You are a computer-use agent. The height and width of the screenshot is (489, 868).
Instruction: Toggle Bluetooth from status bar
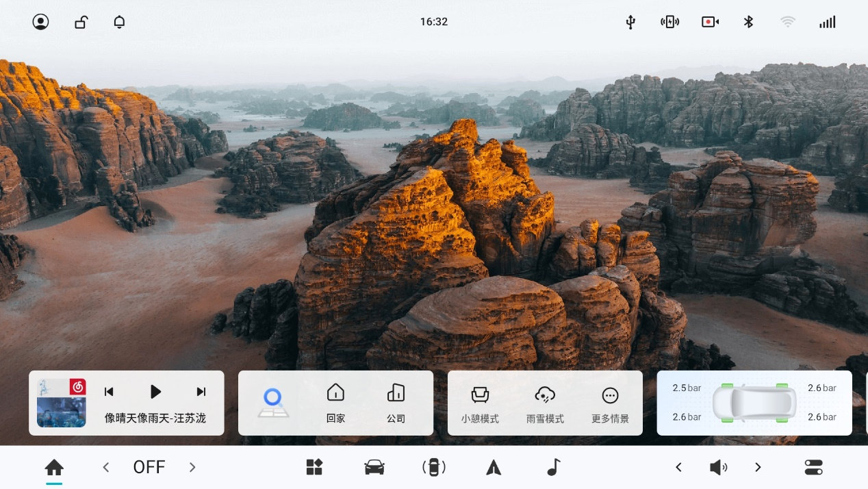coord(748,22)
